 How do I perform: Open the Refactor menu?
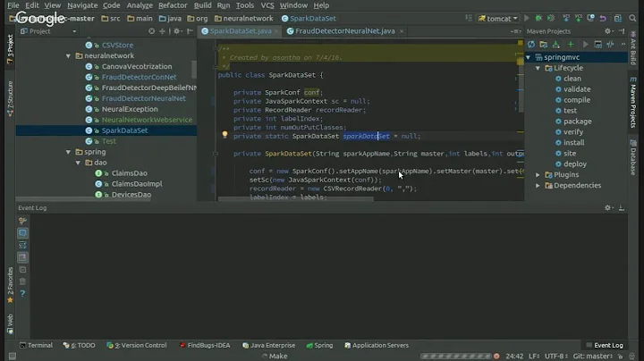173,5
